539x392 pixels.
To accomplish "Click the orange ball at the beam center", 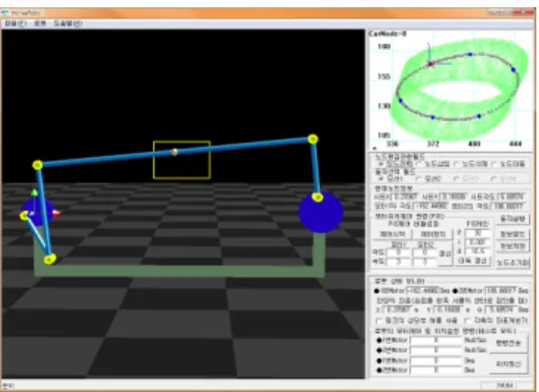I will point(175,152).
